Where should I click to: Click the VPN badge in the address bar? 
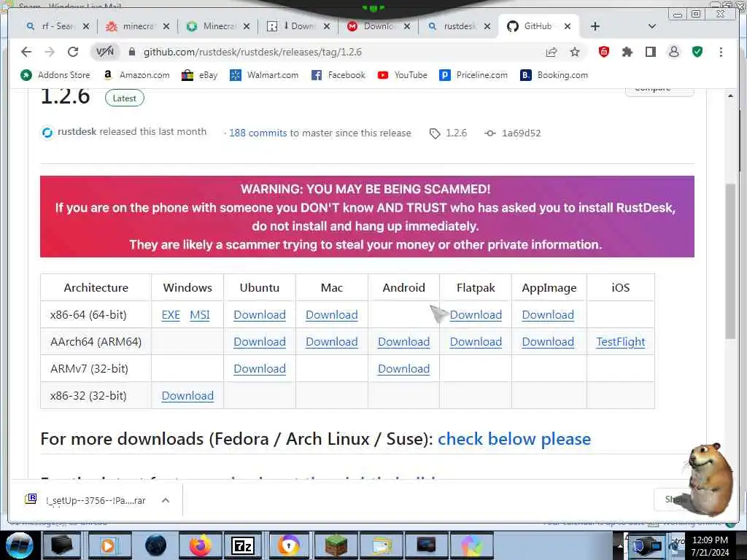pyautogui.click(x=105, y=52)
